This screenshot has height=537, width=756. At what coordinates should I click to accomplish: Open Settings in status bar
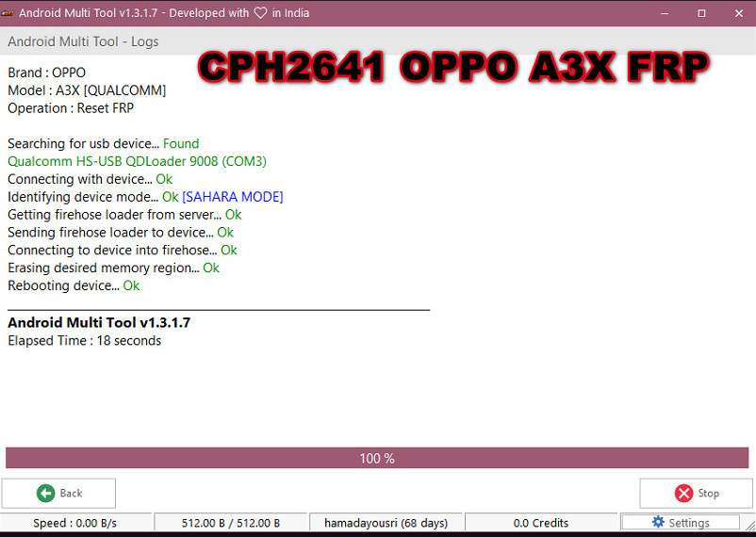681,523
